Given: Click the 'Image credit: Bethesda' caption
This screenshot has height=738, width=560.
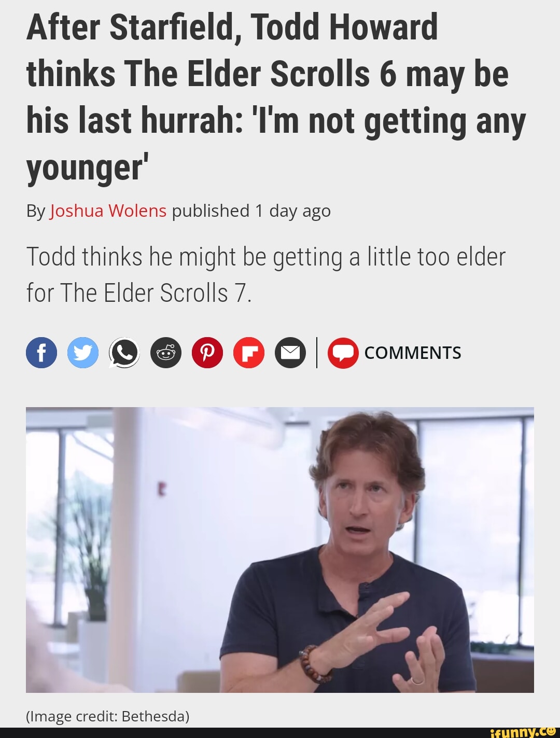Looking at the screenshot, I should pos(108,716).
